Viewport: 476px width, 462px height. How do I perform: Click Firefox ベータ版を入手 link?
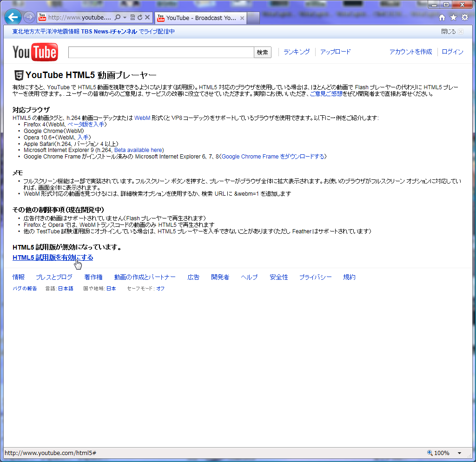click(86, 125)
